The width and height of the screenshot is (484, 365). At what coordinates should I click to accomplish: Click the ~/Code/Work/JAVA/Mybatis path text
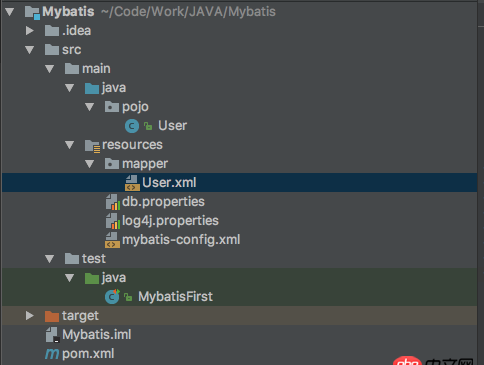point(188,12)
